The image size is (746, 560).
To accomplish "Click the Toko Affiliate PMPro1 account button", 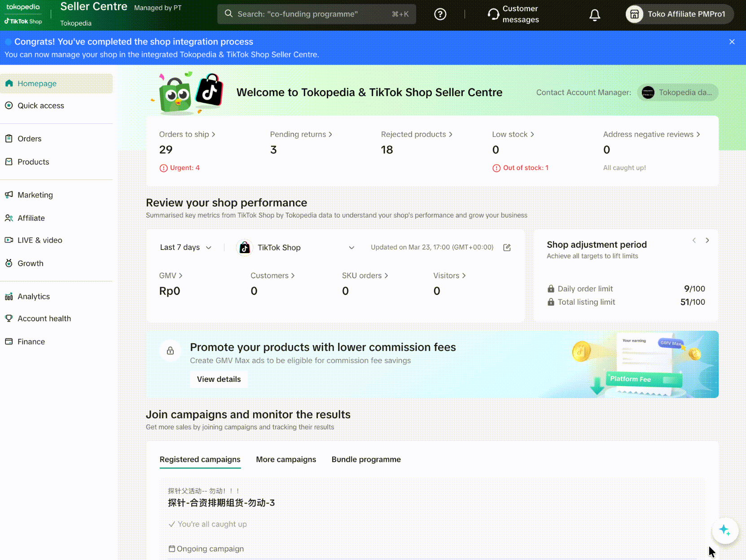I will pos(680,14).
